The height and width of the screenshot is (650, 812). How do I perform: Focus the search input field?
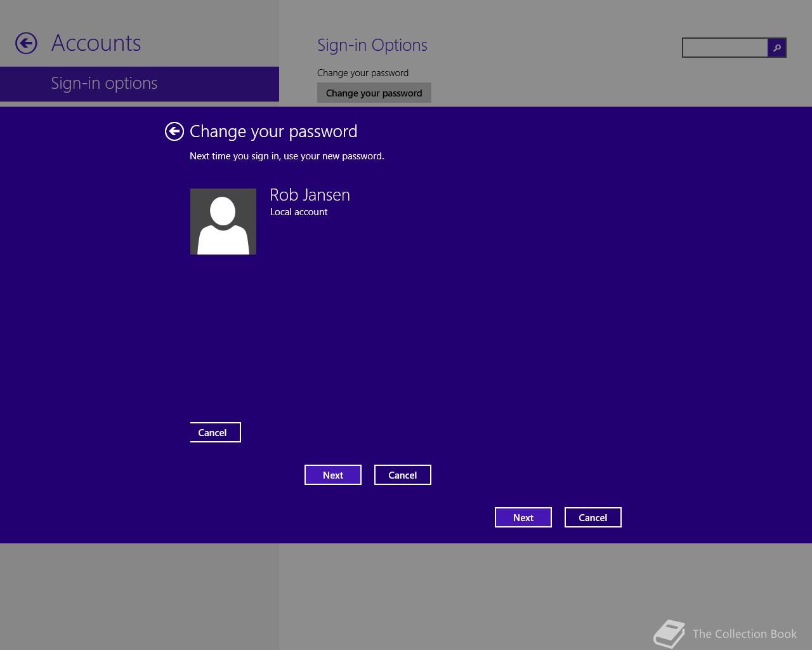click(725, 48)
